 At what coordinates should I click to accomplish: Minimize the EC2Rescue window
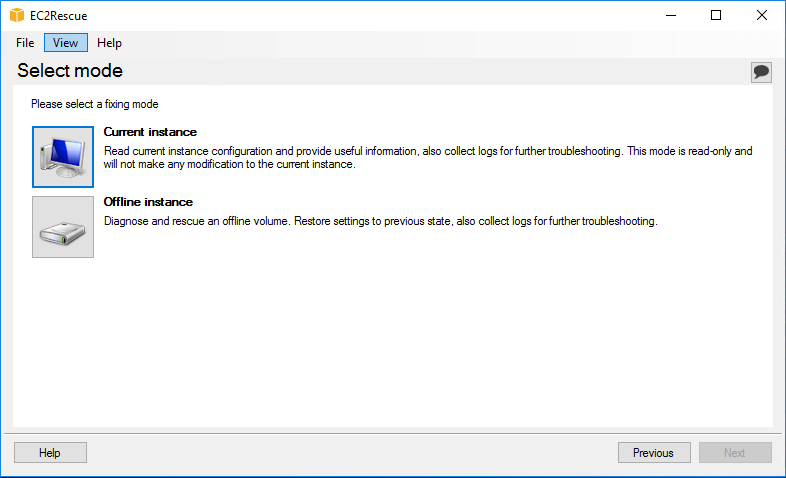671,16
